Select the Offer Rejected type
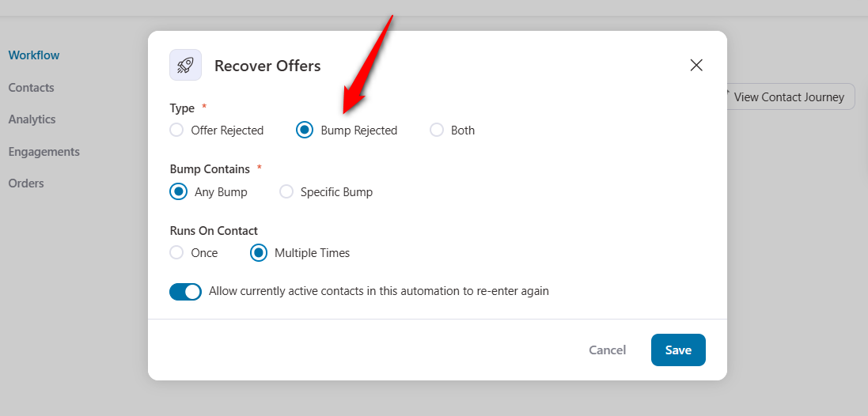 [176, 130]
